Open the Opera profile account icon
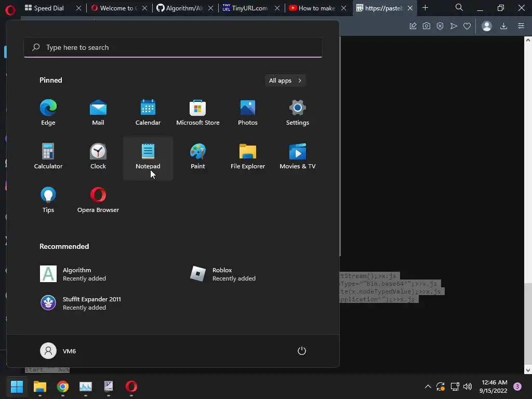 click(486, 26)
